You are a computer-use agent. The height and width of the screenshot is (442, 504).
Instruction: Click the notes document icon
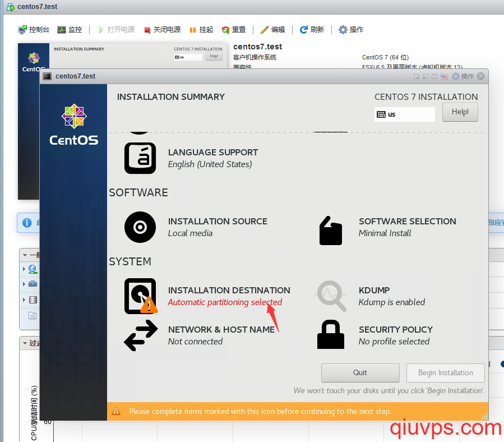tap(33, 316)
